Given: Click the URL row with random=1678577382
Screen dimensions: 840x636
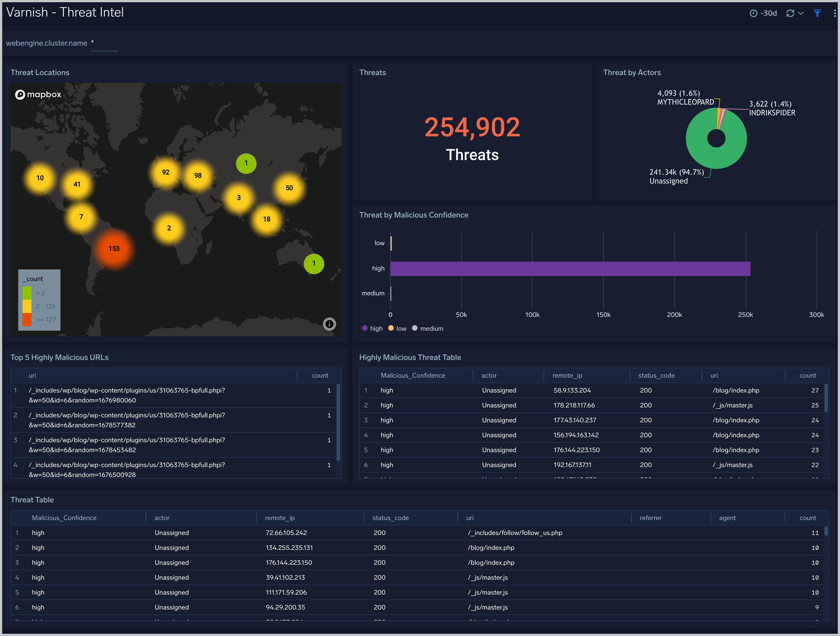Looking at the screenshot, I should pyautogui.click(x=173, y=420).
